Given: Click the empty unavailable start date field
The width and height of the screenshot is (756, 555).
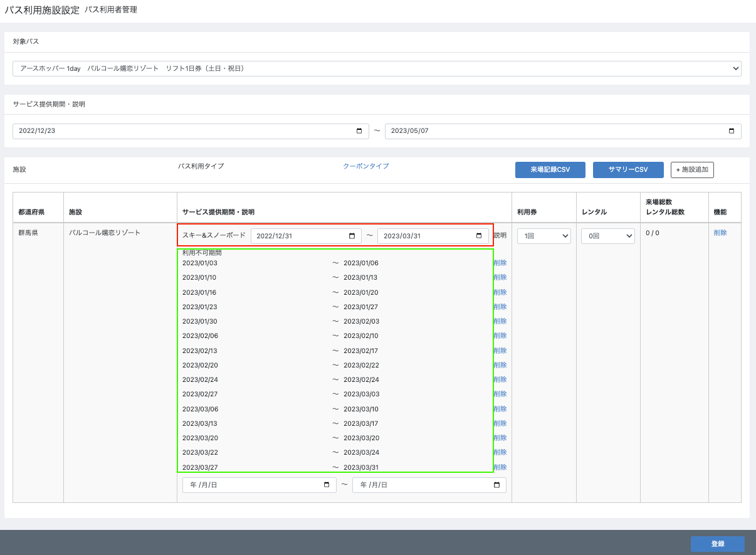Looking at the screenshot, I should coord(260,485).
